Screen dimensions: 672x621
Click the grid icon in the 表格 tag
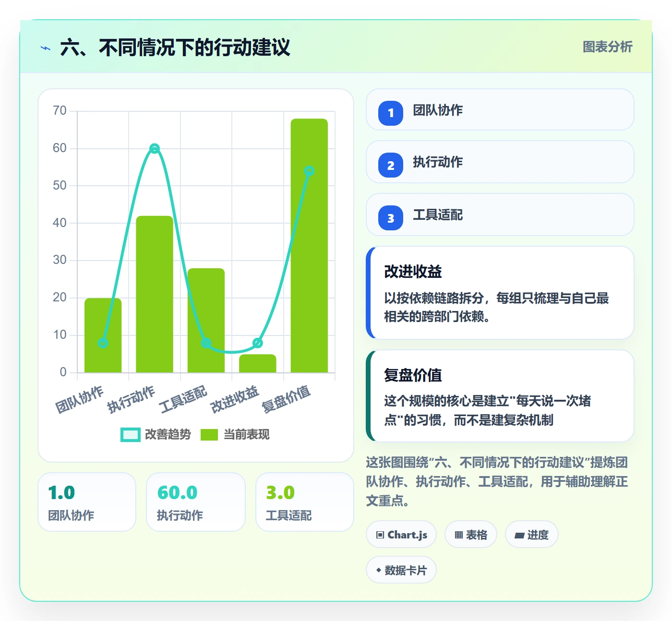click(x=459, y=535)
